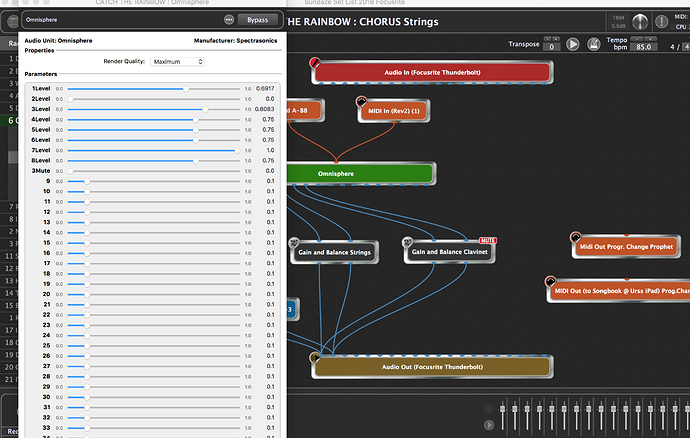Click the 3Level value 0.8083
690x438 pixels.
click(265, 109)
